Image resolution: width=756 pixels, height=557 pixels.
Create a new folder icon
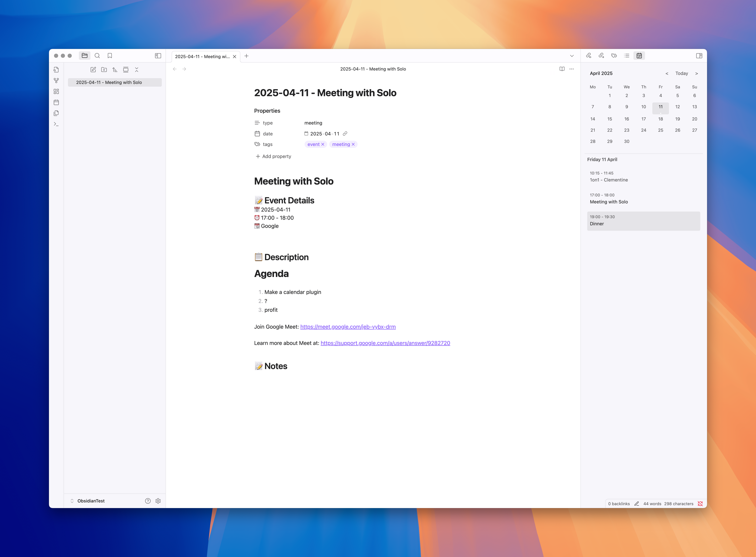coord(104,70)
